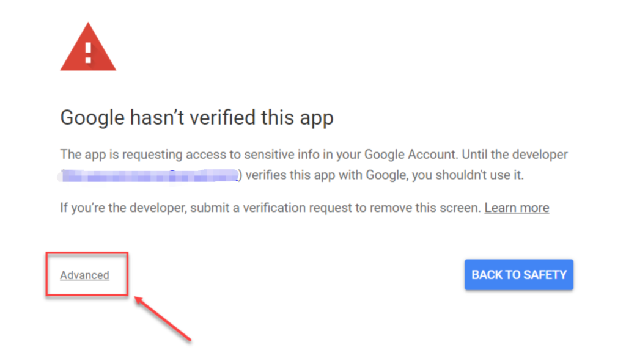Hit the BACK TO SAFETY button
Screen dimensions: 626x364
[x=519, y=275]
